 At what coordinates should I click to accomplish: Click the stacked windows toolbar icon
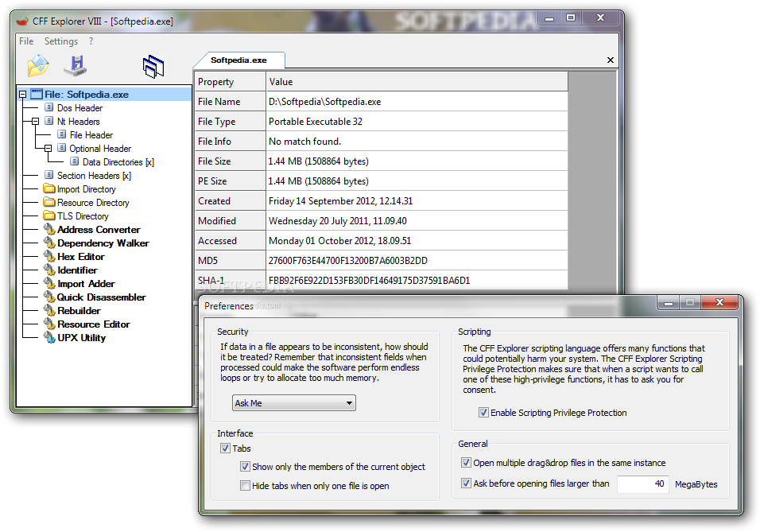pyautogui.click(x=153, y=66)
